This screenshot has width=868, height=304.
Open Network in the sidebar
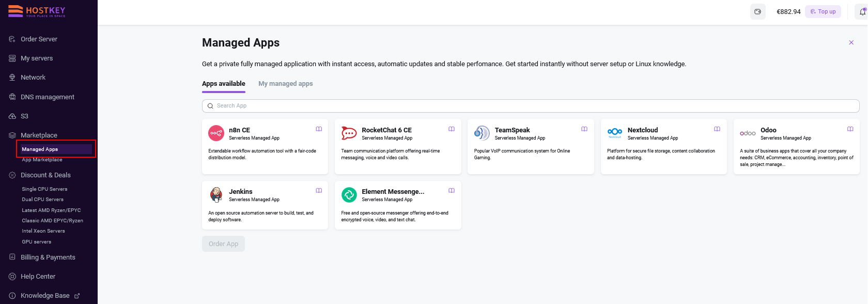coord(33,78)
